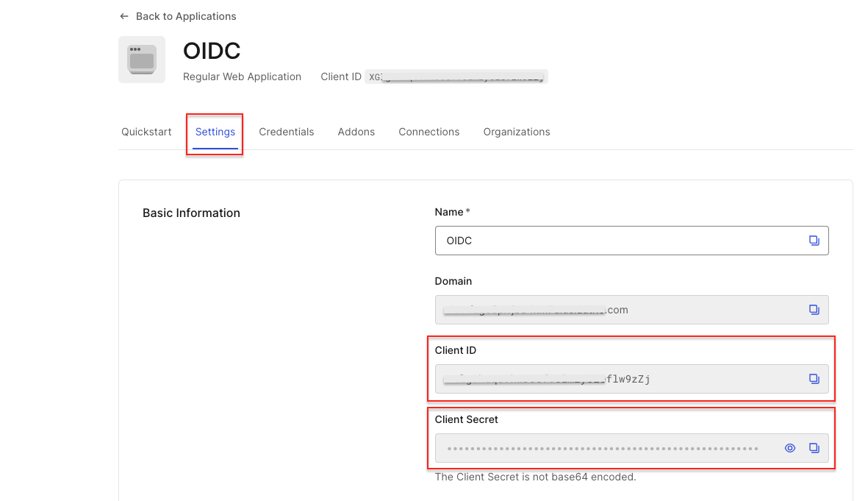Go back to Applications list

pyautogui.click(x=186, y=16)
